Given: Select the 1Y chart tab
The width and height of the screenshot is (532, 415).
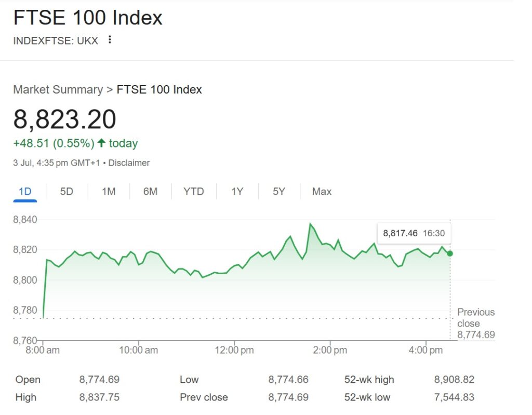Looking at the screenshot, I should pos(236,191).
